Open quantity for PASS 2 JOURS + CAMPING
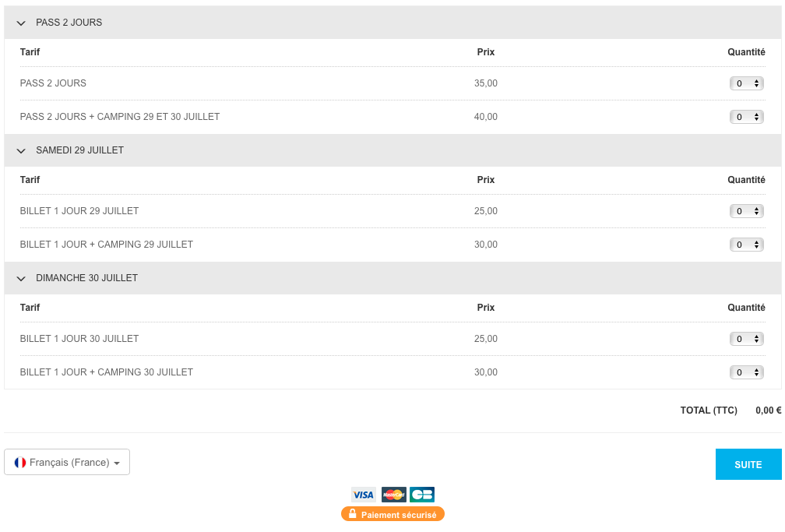The height and width of the screenshot is (532, 785). pos(746,117)
